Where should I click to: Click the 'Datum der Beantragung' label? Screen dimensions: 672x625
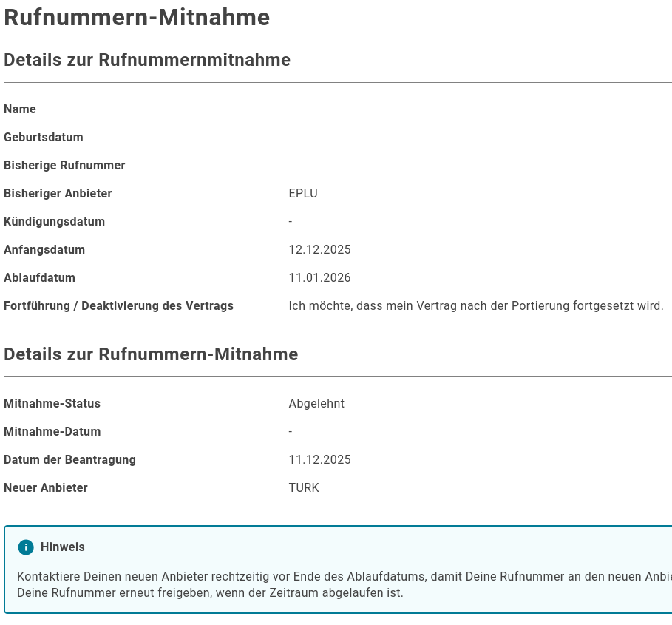click(x=69, y=459)
